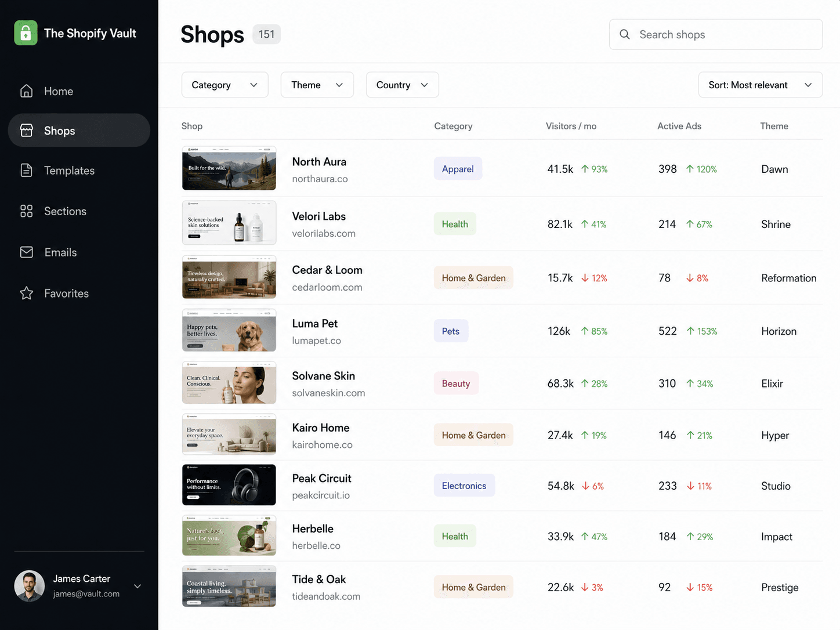This screenshot has height=630, width=840.
Task: Click the North Aura shop name
Action: click(x=319, y=162)
